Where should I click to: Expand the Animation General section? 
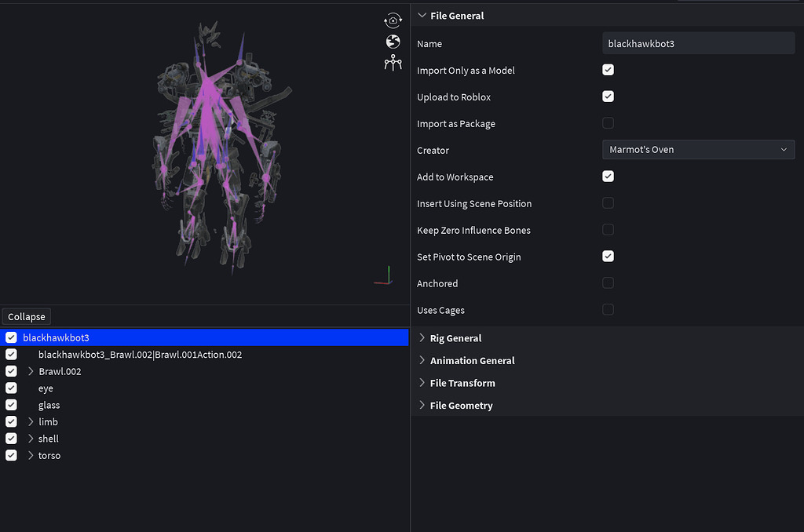click(x=422, y=360)
